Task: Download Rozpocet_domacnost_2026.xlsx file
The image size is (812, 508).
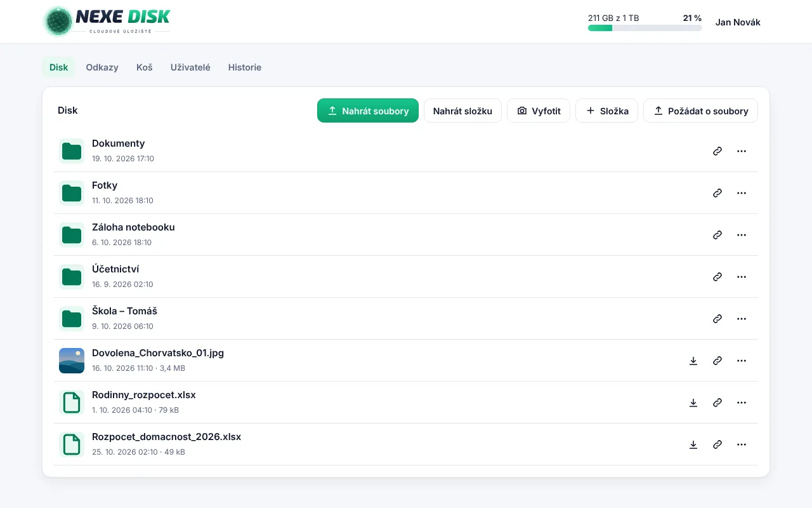Action: point(693,444)
